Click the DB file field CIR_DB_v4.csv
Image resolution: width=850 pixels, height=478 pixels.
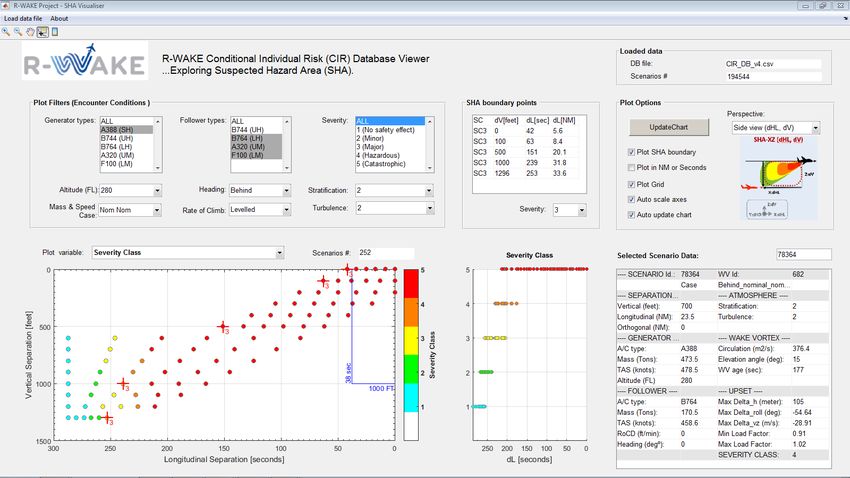point(772,64)
